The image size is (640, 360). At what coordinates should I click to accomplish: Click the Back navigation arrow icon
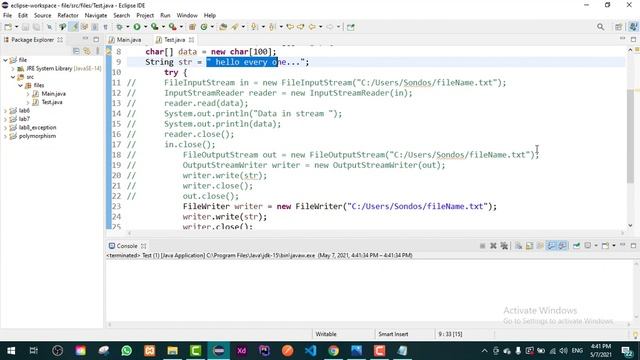click(312, 27)
